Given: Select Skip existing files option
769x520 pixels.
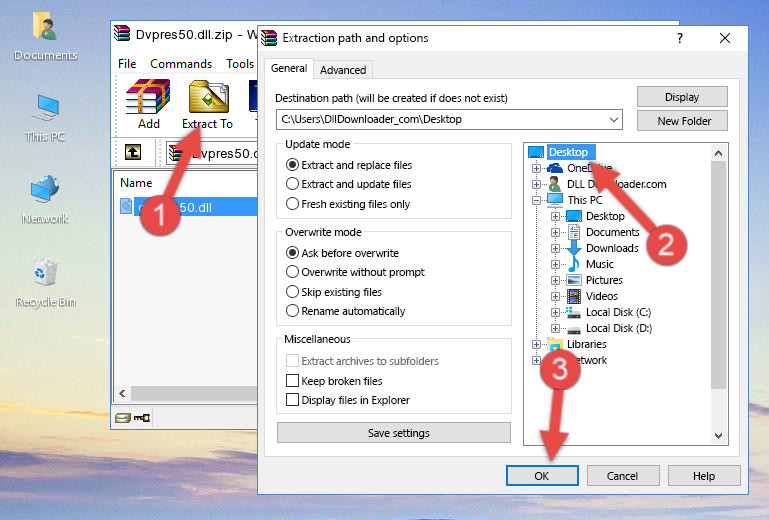Looking at the screenshot, I should point(292,292).
